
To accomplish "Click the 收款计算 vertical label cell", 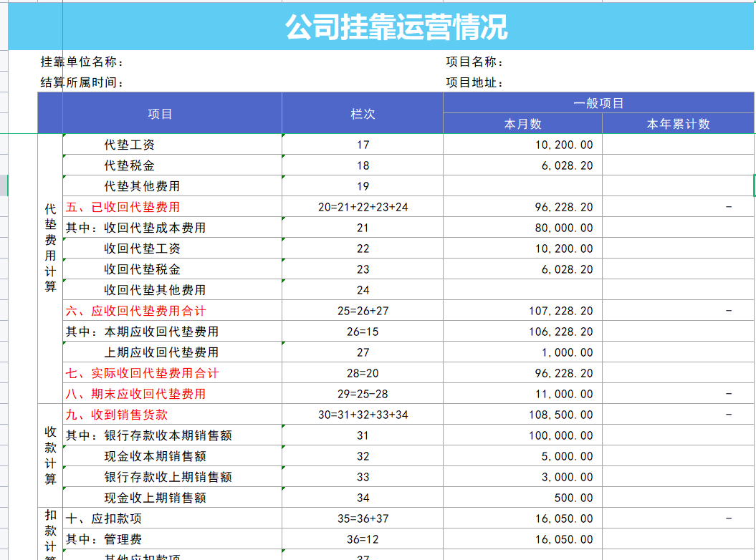I will [x=49, y=455].
